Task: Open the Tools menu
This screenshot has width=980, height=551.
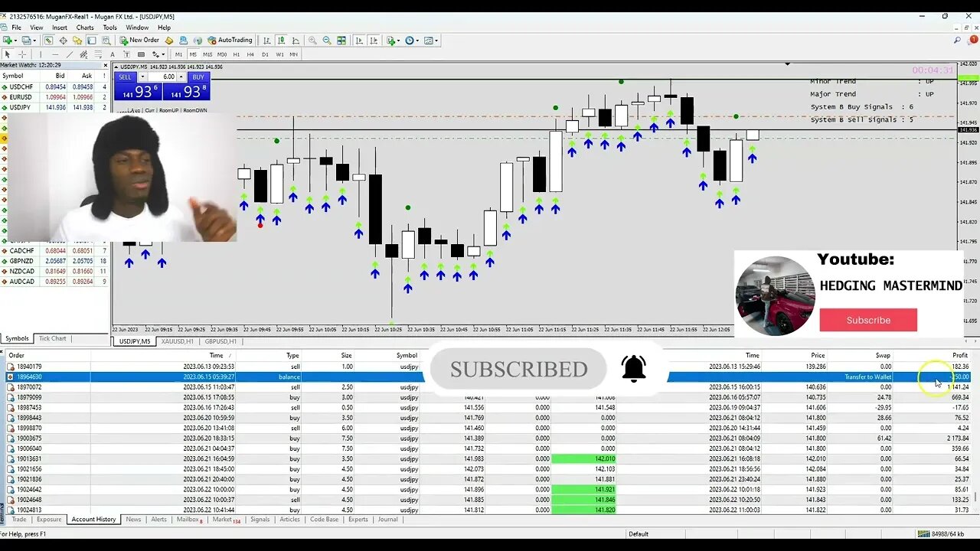Action: click(x=110, y=28)
